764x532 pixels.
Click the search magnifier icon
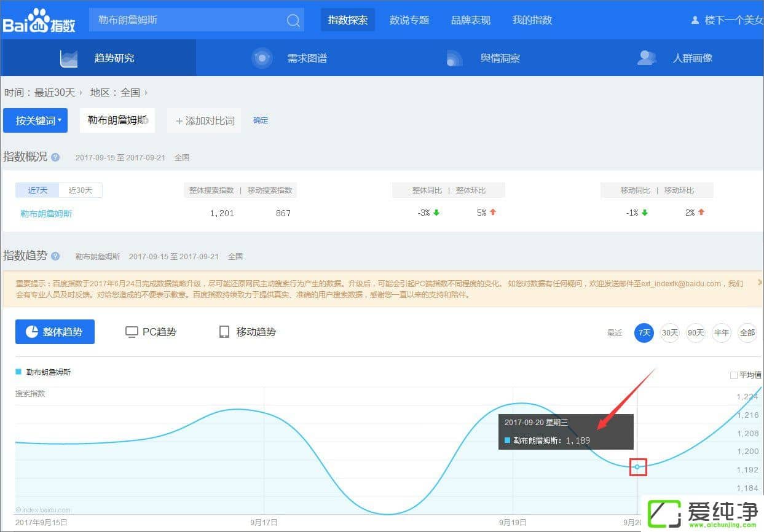coord(293,20)
